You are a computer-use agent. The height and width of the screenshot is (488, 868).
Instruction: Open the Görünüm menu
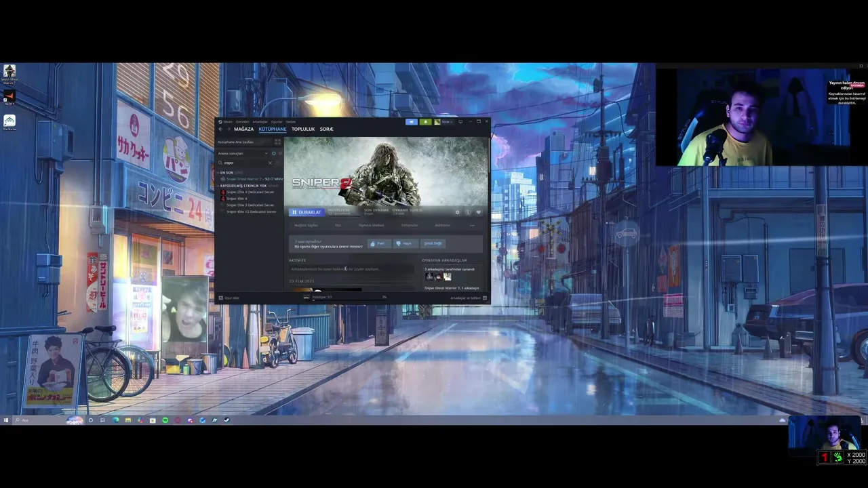[x=242, y=122]
